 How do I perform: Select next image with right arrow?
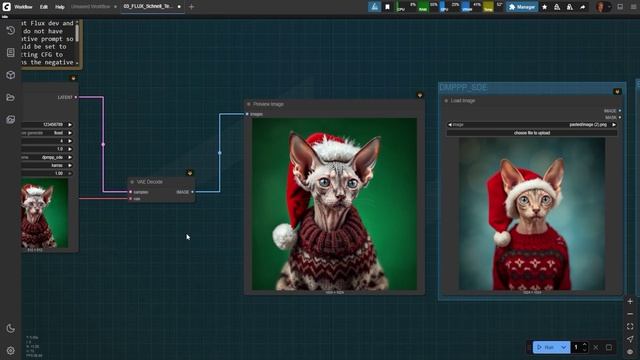click(x=613, y=124)
